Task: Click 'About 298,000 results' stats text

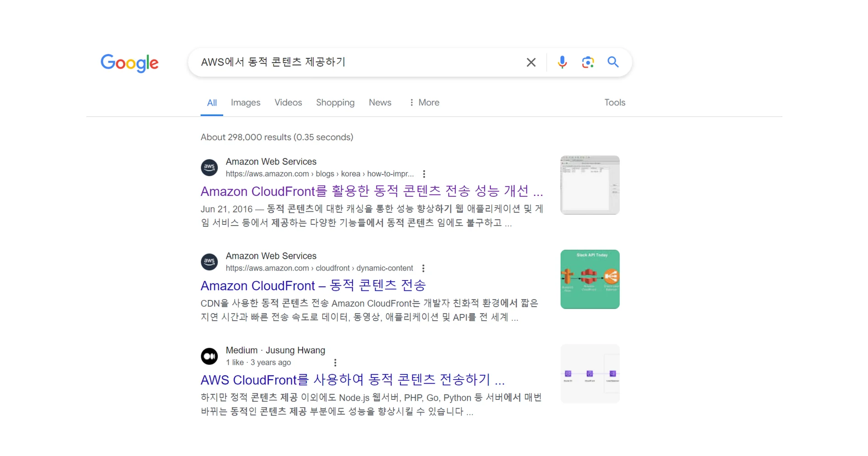Action: tap(277, 137)
